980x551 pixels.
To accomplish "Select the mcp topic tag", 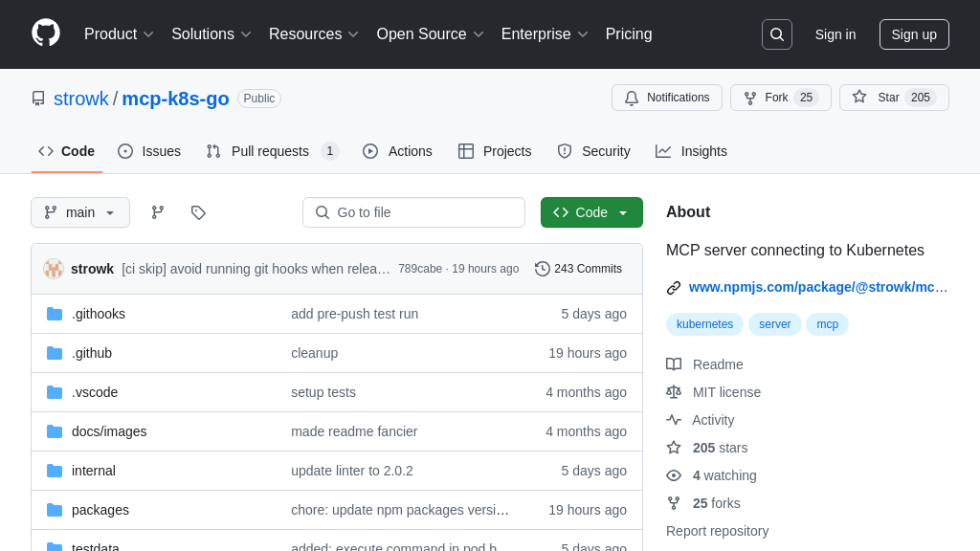I will point(827,324).
